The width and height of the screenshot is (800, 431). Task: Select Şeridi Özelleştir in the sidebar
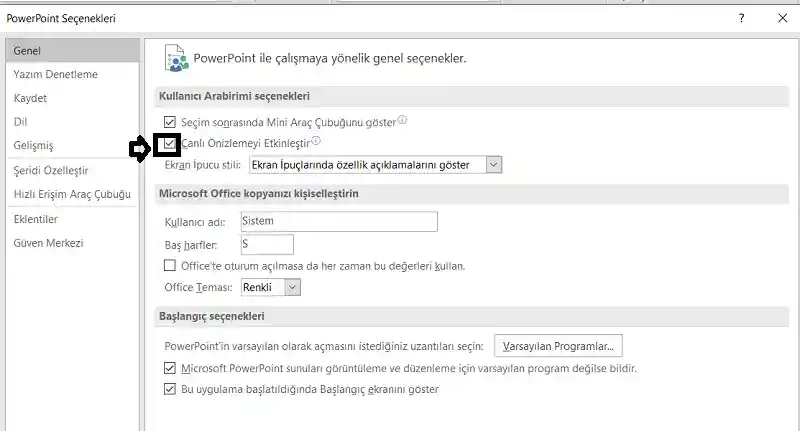click(x=51, y=170)
